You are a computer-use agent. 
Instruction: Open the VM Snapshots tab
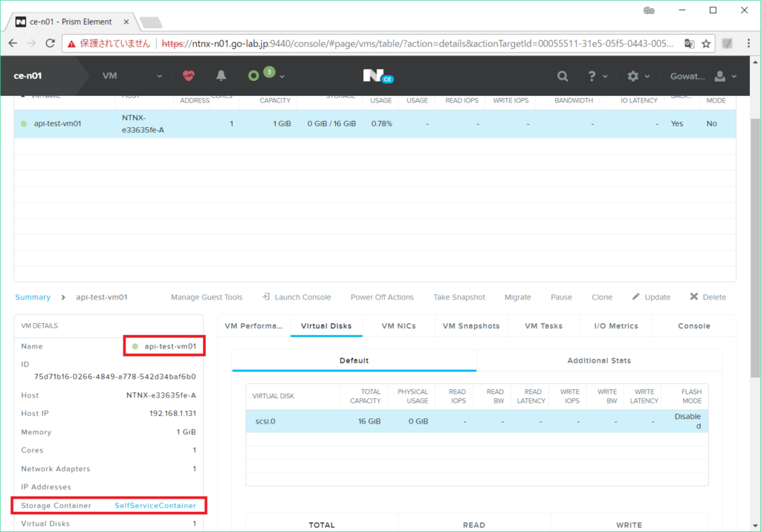(470, 325)
